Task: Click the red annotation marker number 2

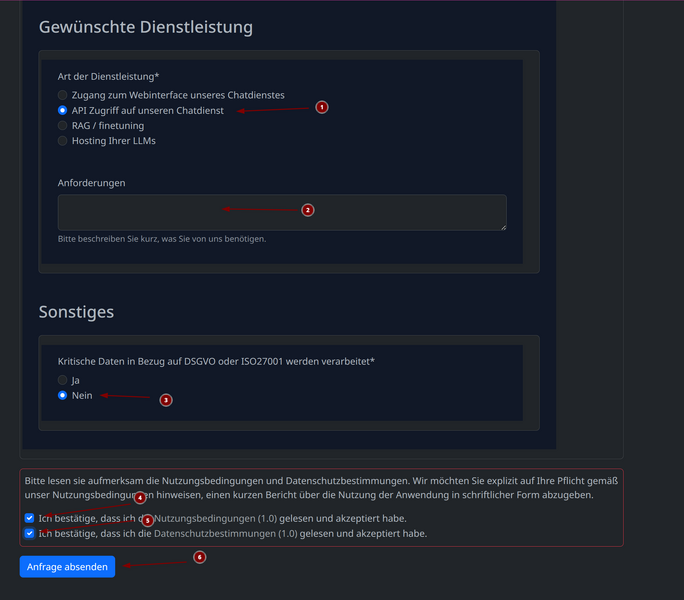Action: [308, 210]
